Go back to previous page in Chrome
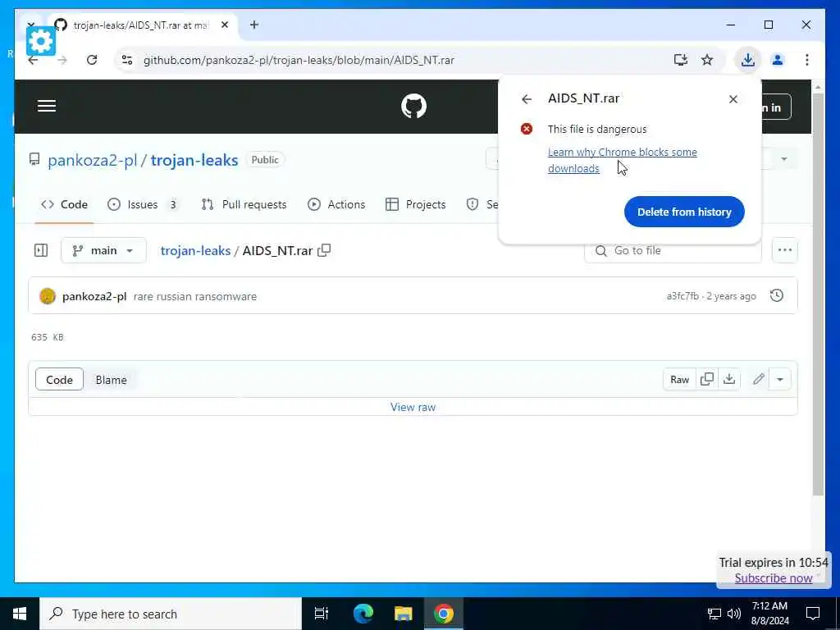 coord(33,60)
